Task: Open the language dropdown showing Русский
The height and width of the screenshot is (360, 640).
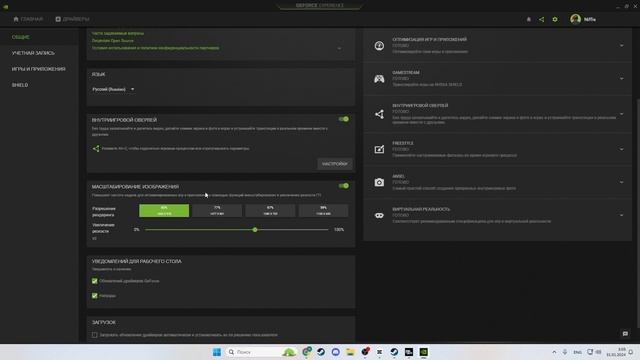Action: 113,89
